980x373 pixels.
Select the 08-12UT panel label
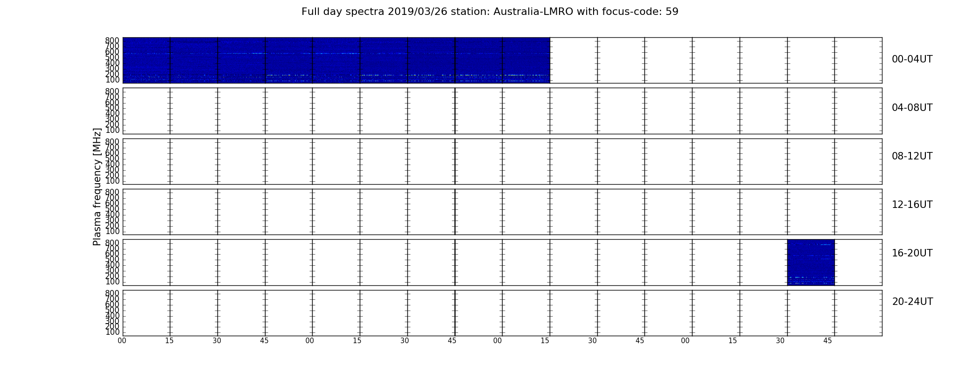pos(912,156)
